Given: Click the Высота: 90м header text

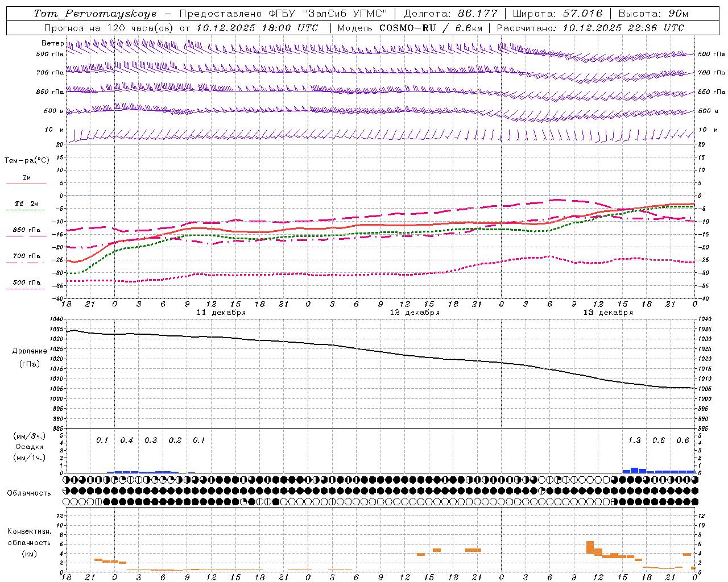Looking at the screenshot, I should (x=653, y=14).
